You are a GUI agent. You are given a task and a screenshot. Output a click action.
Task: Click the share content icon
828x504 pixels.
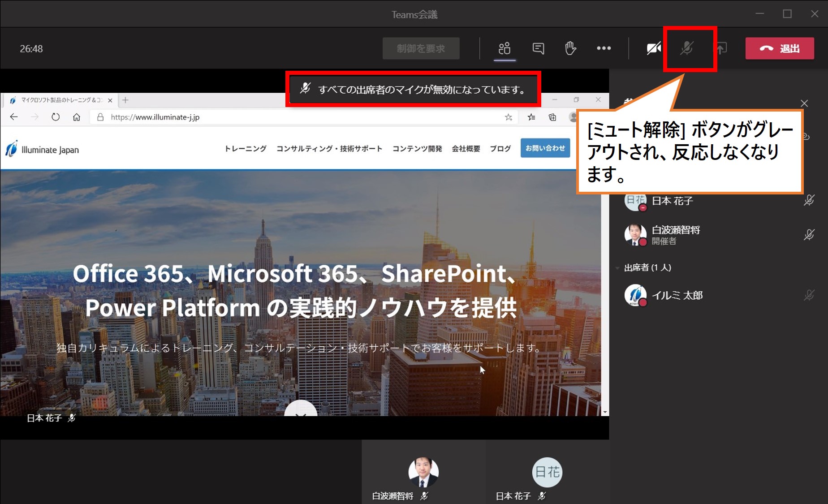pyautogui.click(x=721, y=48)
